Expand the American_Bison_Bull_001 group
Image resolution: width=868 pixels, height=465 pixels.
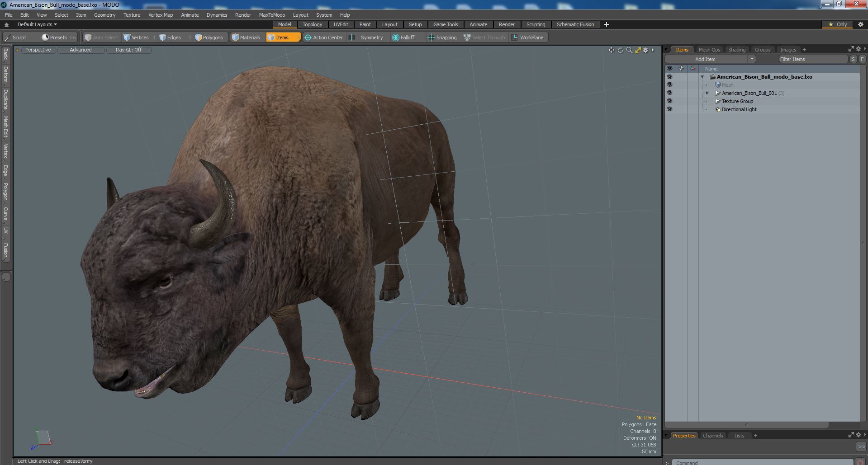coord(707,93)
